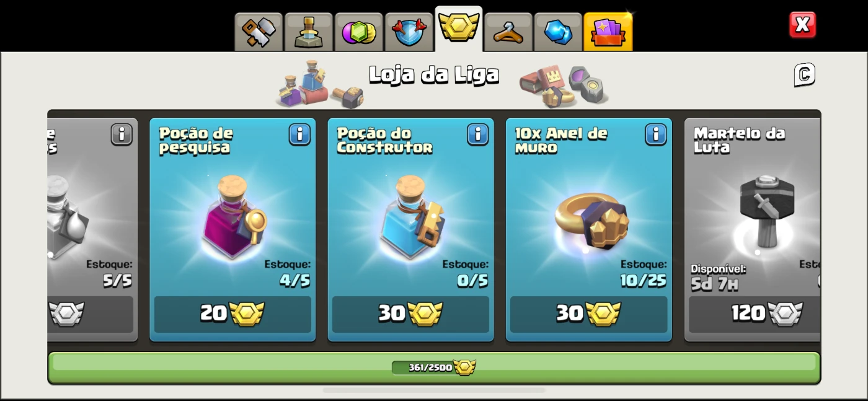The image size is (868, 401).
Task: Show info for the greyed leftmost item
Action: coord(122,134)
